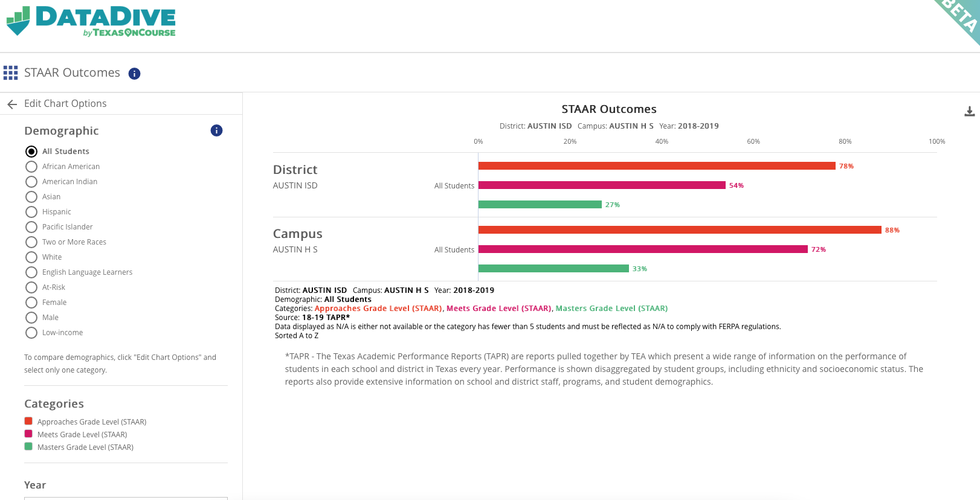Click Edit Chart Options link

point(65,104)
